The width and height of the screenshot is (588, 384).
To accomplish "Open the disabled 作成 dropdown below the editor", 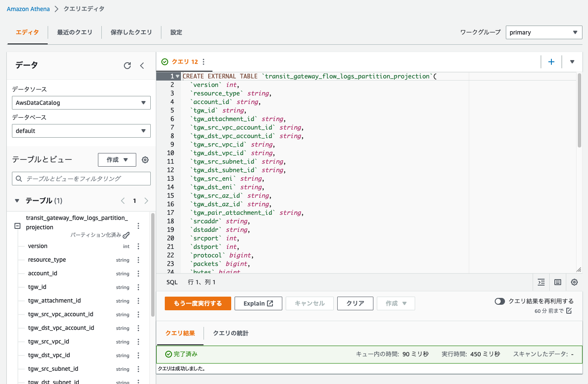I will pyautogui.click(x=396, y=303).
